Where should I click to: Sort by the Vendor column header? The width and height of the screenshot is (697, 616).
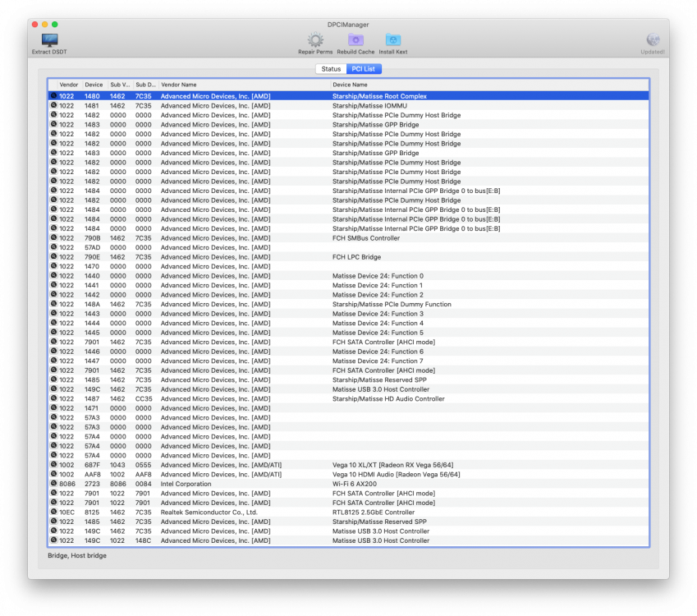pos(68,85)
